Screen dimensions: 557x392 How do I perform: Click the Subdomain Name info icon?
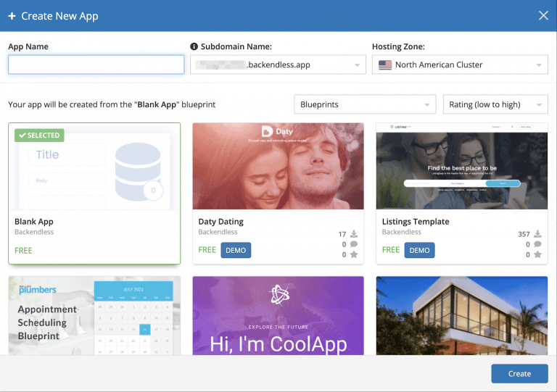[194, 46]
